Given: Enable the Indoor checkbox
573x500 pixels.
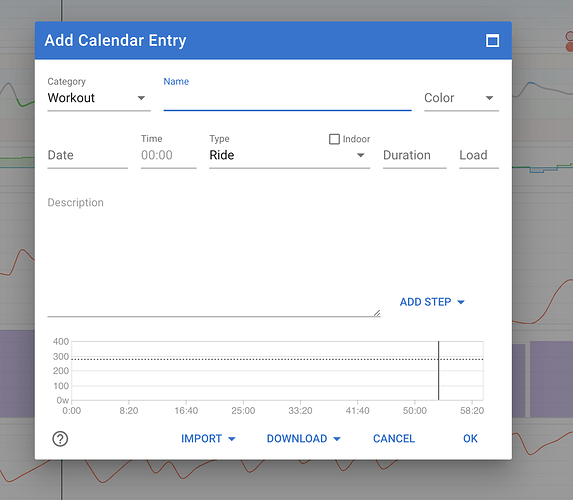Looking at the screenshot, I should (x=334, y=139).
